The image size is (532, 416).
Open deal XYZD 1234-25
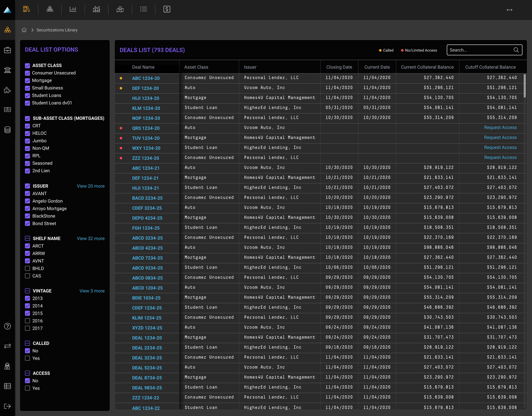[147, 328]
